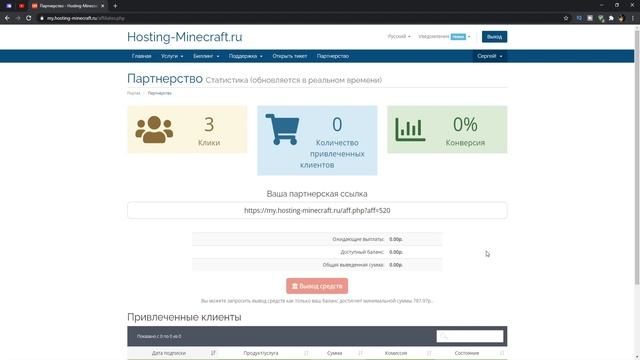Expand the Услуги menu
The width and height of the screenshot is (640, 360).
172,56
